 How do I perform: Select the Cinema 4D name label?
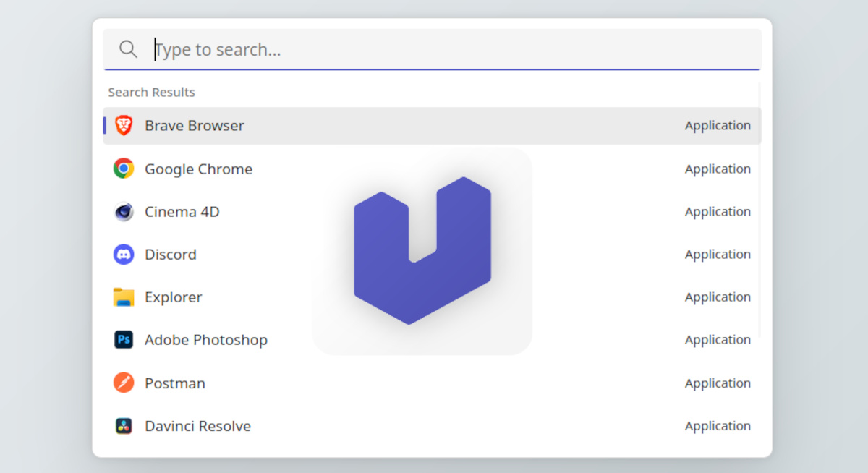pyautogui.click(x=182, y=212)
